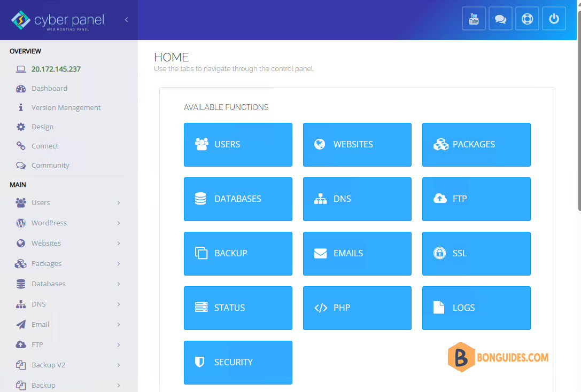The image size is (581, 392).
Task: Open the BACKUP function tile
Action: coord(238,254)
